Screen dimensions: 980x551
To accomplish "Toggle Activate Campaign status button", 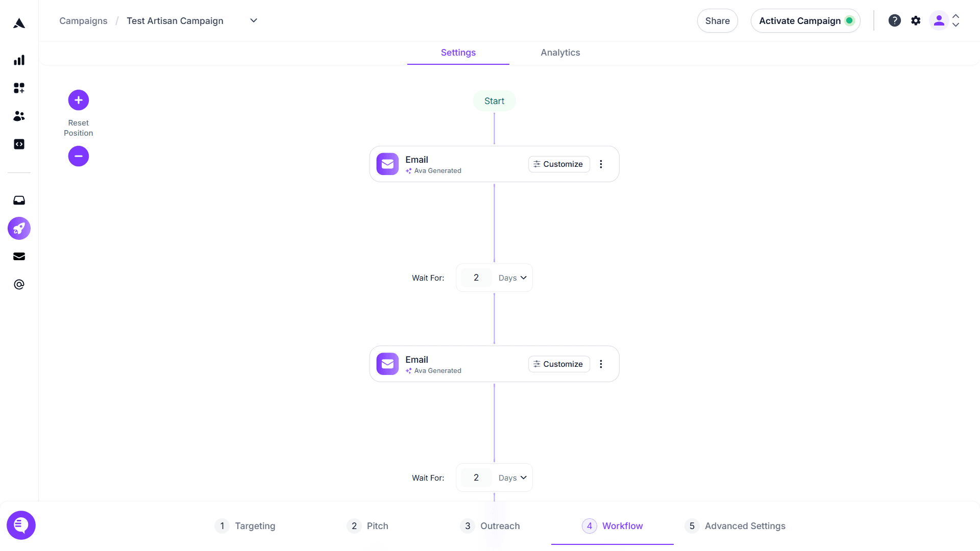I will click(x=805, y=21).
